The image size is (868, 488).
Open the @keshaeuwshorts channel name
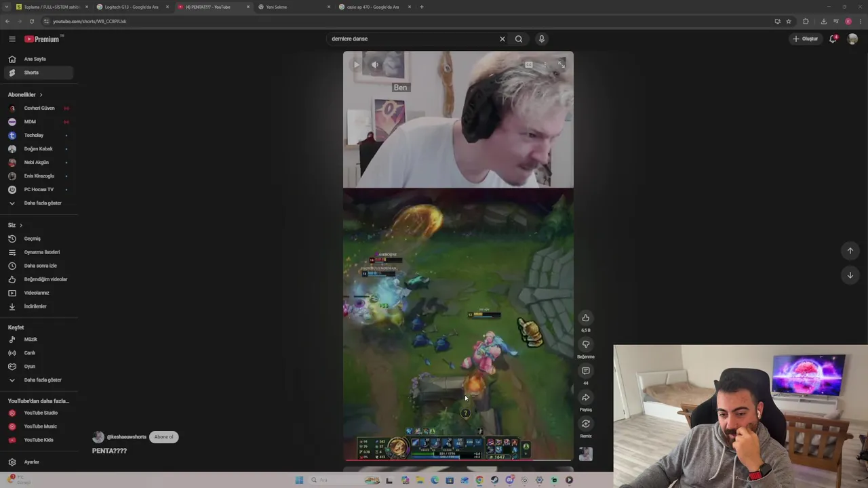coord(126,437)
